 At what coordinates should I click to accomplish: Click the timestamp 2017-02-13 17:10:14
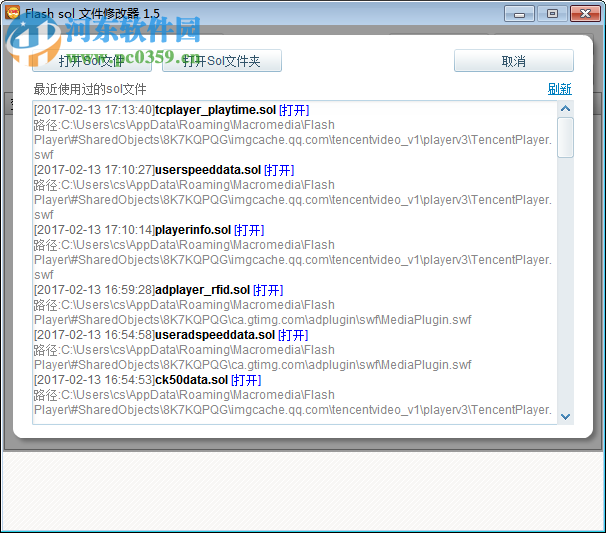tap(94, 230)
